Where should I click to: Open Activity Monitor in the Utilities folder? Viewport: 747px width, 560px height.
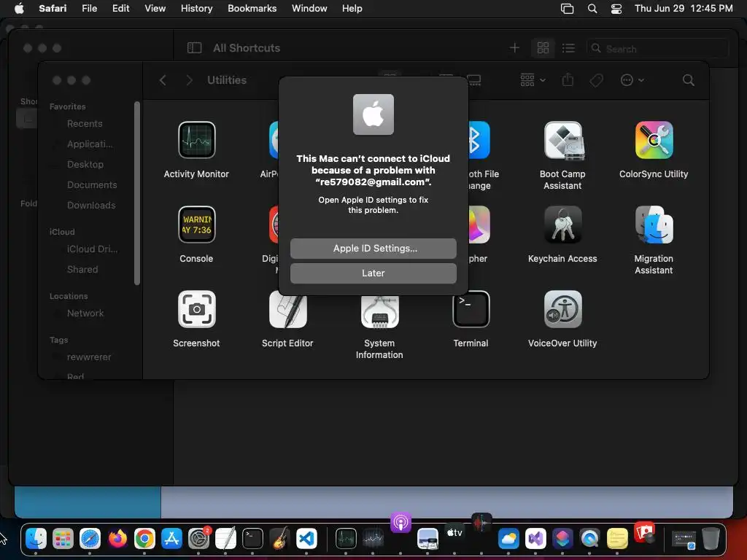(x=196, y=139)
